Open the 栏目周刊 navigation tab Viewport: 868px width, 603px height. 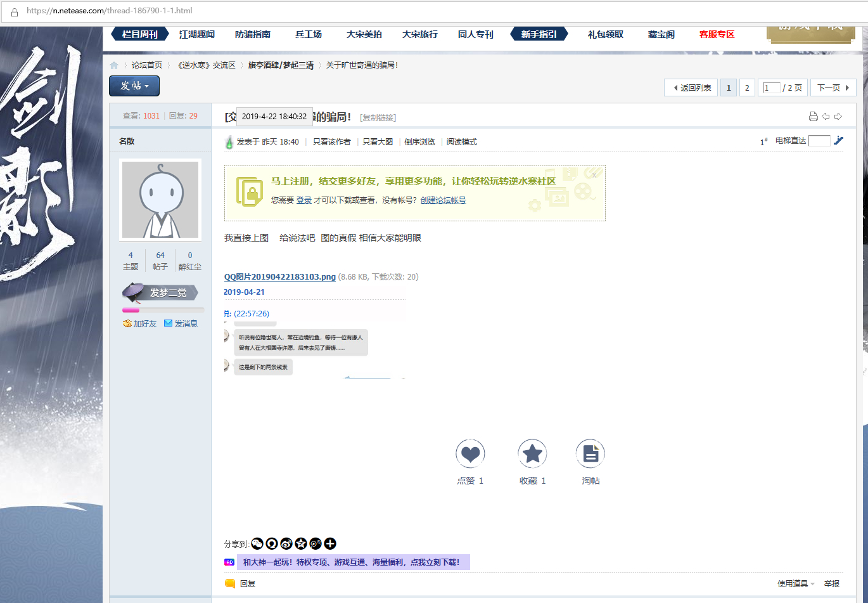pyautogui.click(x=140, y=34)
